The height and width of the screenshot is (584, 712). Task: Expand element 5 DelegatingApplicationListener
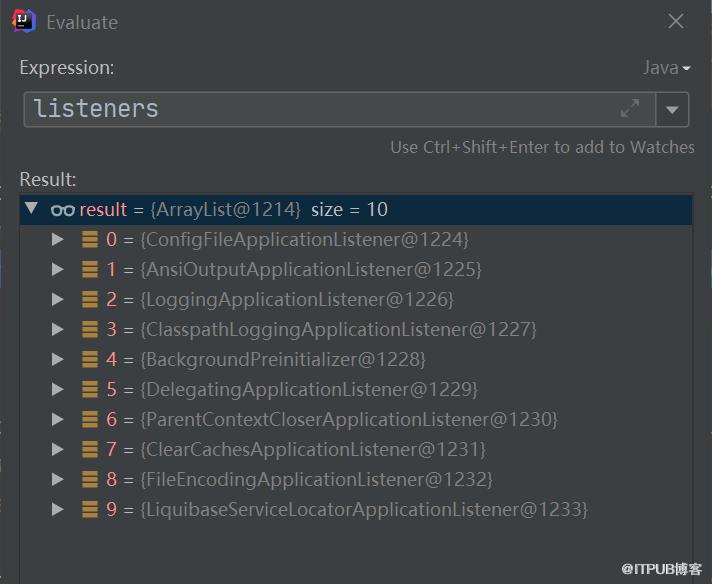(x=57, y=389)
